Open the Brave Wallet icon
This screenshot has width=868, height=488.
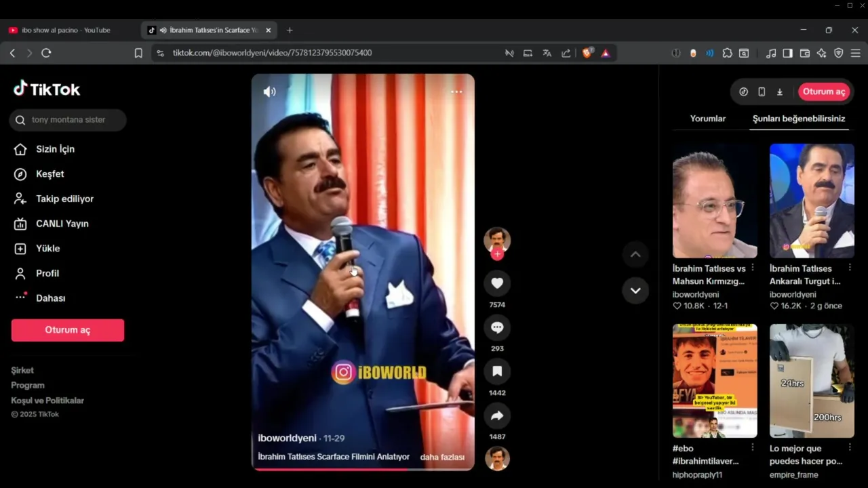coord(805,53)
